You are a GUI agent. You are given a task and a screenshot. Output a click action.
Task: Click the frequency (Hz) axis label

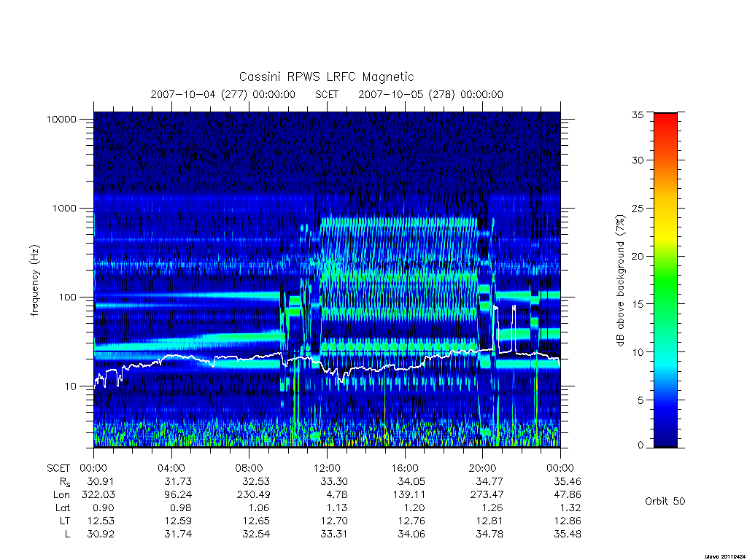(x=34, y=281)
